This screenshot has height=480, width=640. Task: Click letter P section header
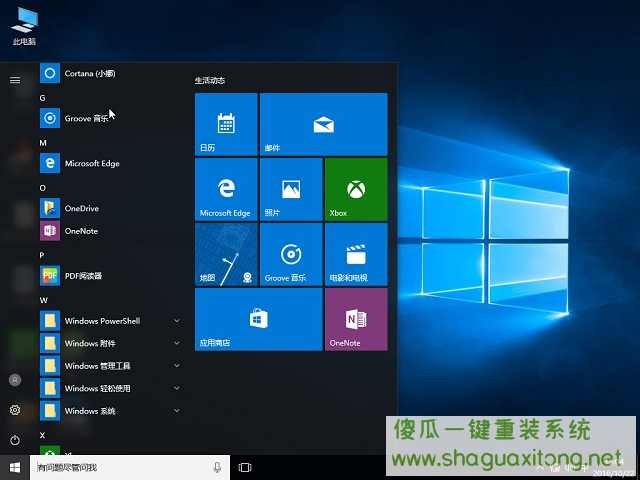pos(42,255)
